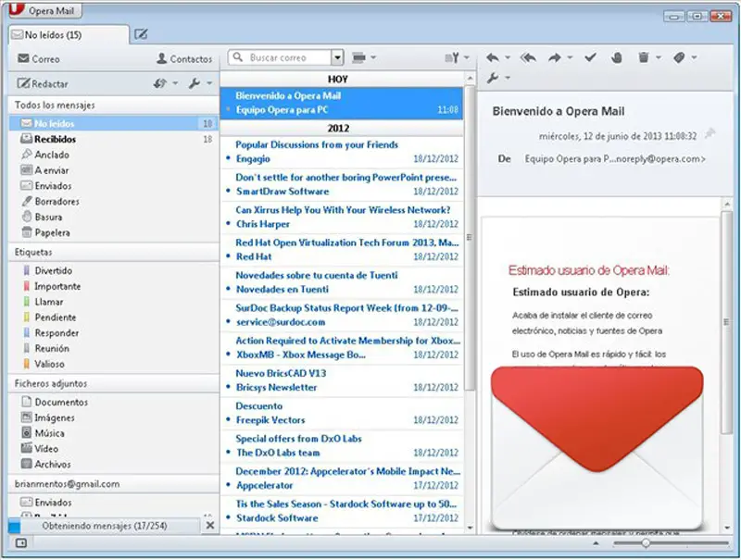Viewport: 741px width, 560px height.
Task: Open the message toolbar wrench icon
Action: point(493,78)
